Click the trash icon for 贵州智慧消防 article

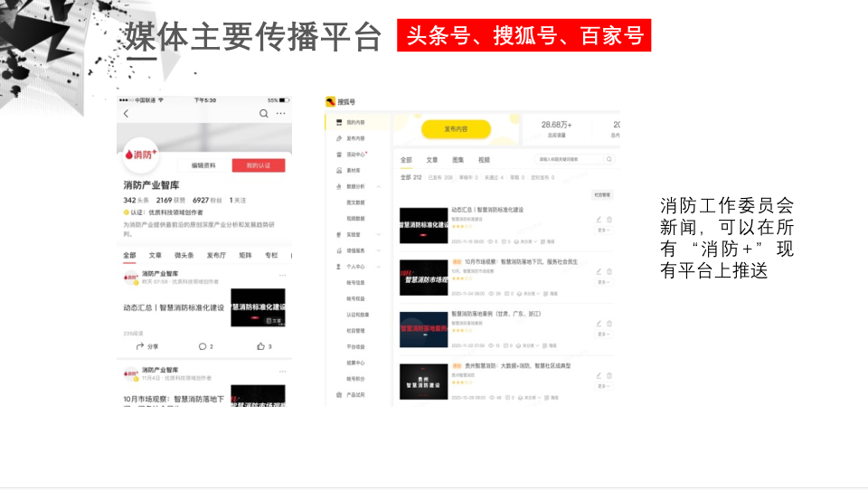pos(609,376)
